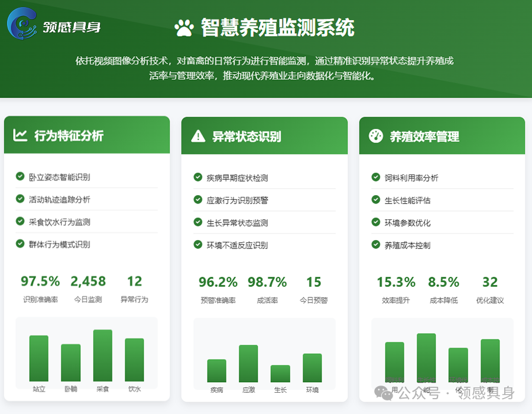Viewport: 532px width, 414px height.
Task: Click check icon beside 应激行为识别预警
Action: point(198,199)
